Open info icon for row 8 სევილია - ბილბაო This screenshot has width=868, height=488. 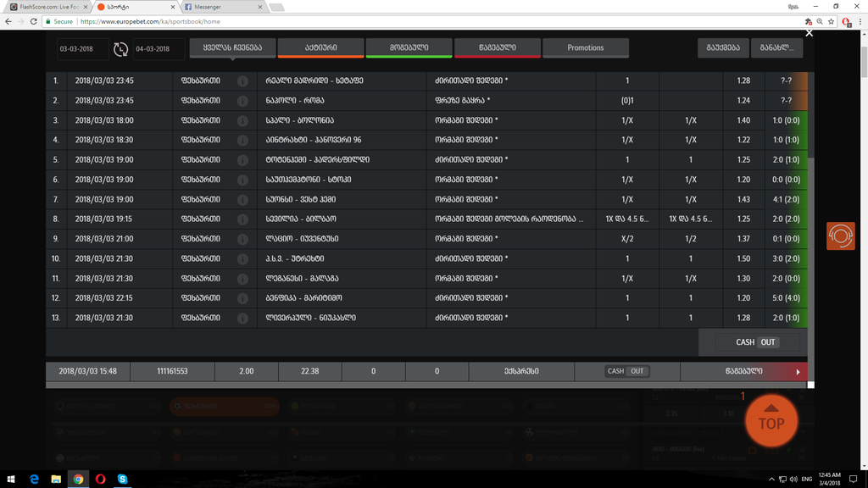point(242,219)
